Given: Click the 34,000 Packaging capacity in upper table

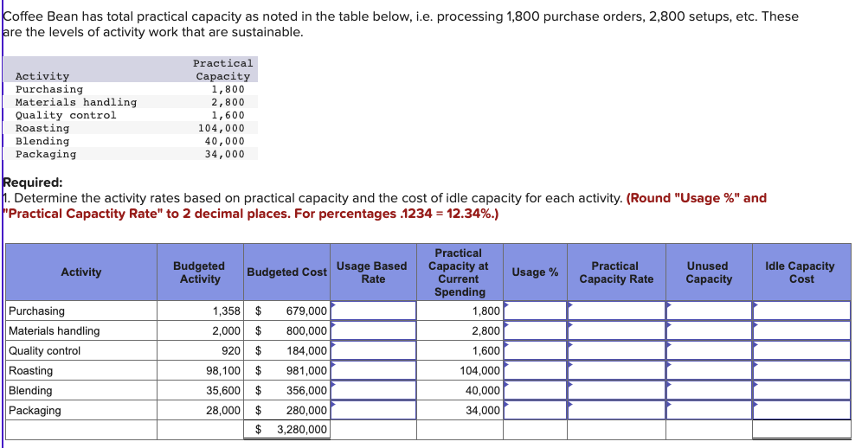Looking at the screenshot, I should 224,154.
